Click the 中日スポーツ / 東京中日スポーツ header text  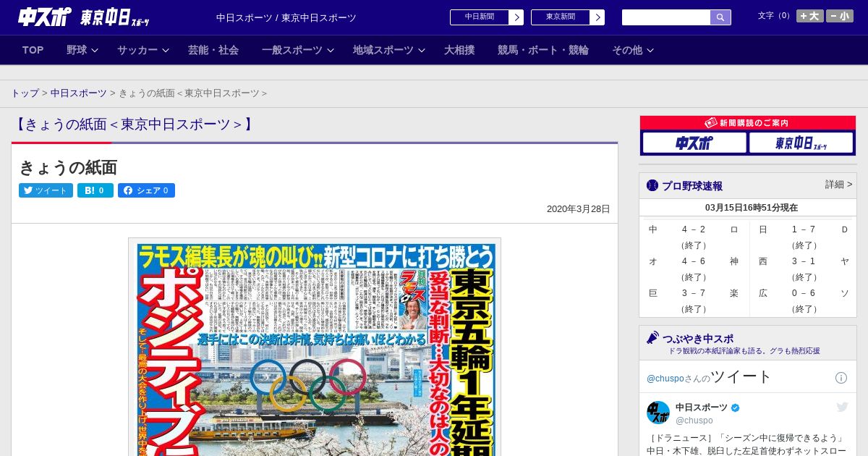pyautogui.click(x=286, y=17)
